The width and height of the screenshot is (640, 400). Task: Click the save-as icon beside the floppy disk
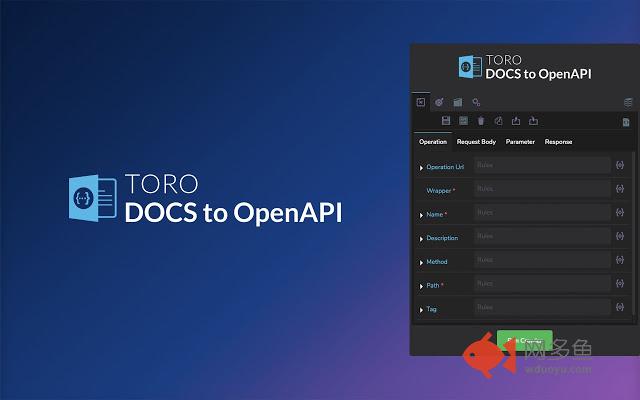(x=463, y=120)
